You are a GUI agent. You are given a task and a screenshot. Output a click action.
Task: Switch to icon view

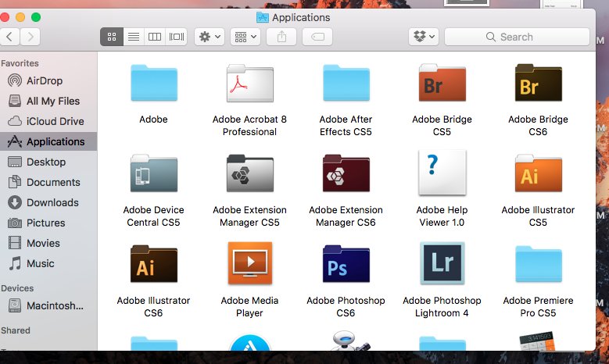point(112,37)
